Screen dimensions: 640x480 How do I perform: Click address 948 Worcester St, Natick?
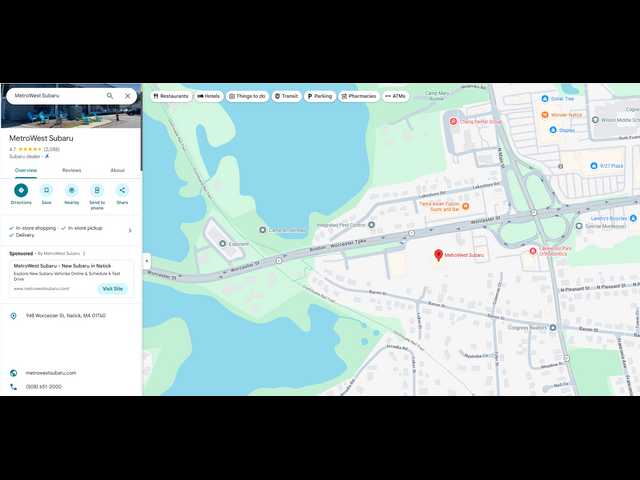(66, 316)
